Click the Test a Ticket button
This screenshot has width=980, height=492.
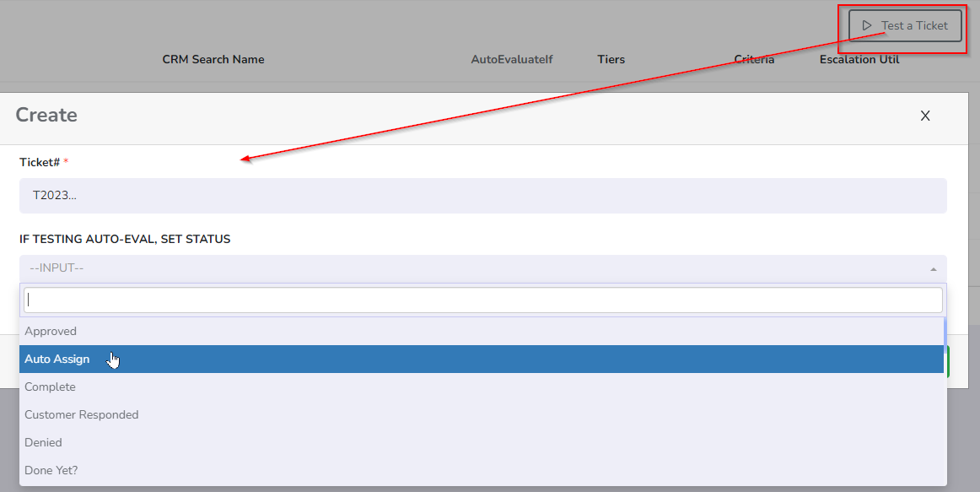point(904,25)
